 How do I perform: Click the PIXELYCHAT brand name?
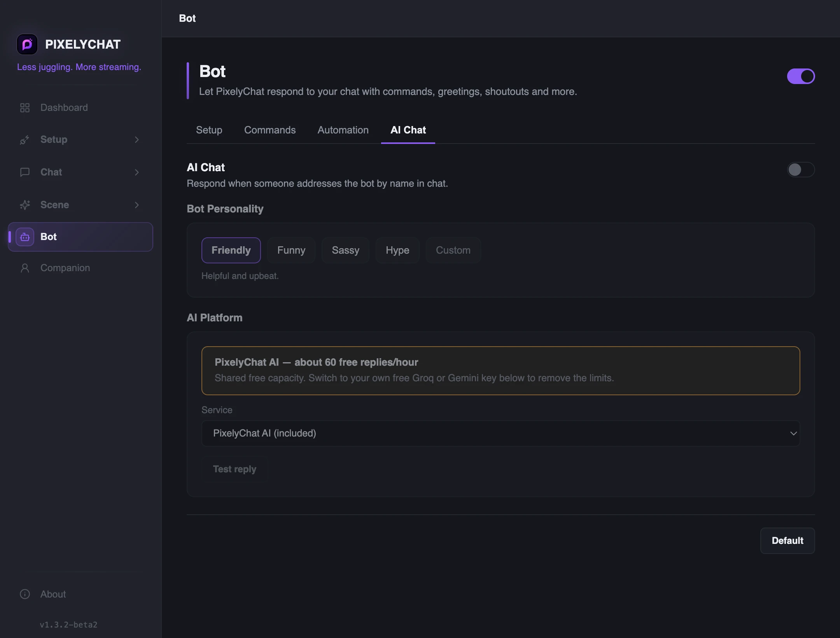pyautogui.click(x=83, y=44)
